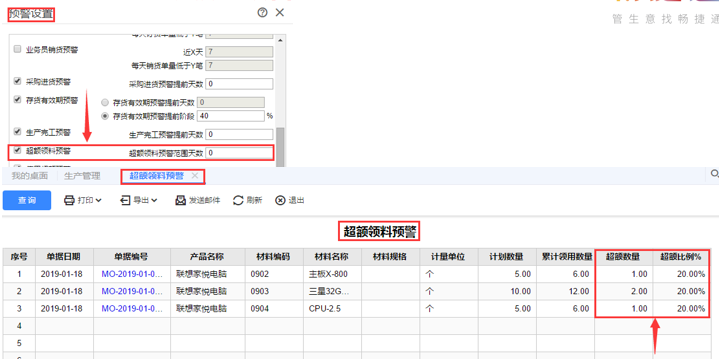Click the search magnifier icon
Viewport: 719px width, 360px height.
[714, 174]
